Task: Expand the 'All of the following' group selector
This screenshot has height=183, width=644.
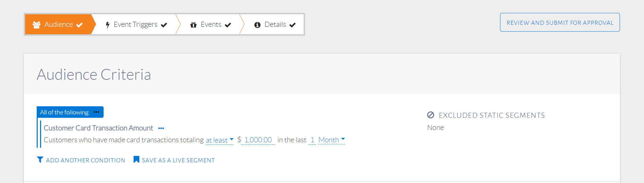Action: pos(65,112)
